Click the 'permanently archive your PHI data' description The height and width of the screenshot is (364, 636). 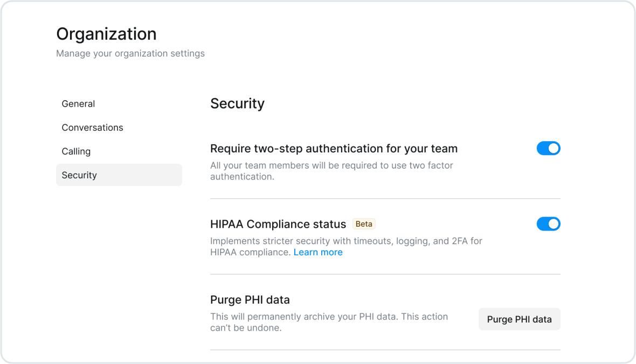click(x=329, y=322)
